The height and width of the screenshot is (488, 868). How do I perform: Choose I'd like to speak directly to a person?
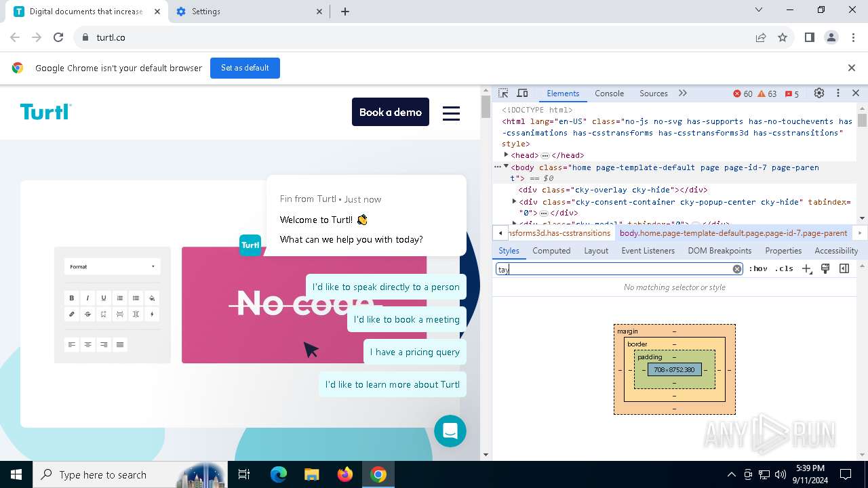[386, 287]
